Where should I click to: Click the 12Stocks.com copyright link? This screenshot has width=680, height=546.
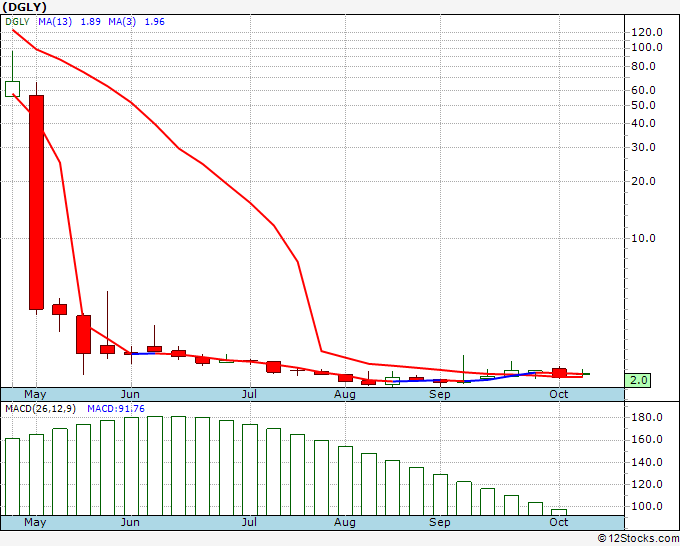(638, 539)
